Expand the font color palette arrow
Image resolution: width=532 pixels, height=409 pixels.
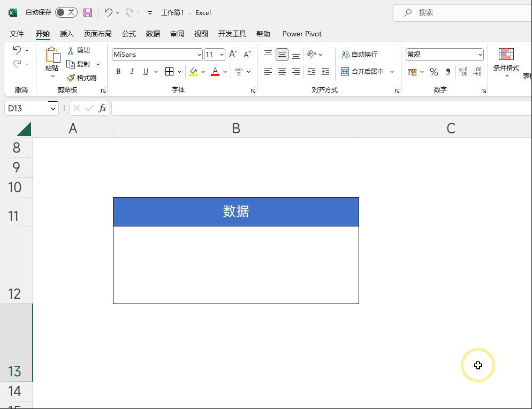pos(225,72)
